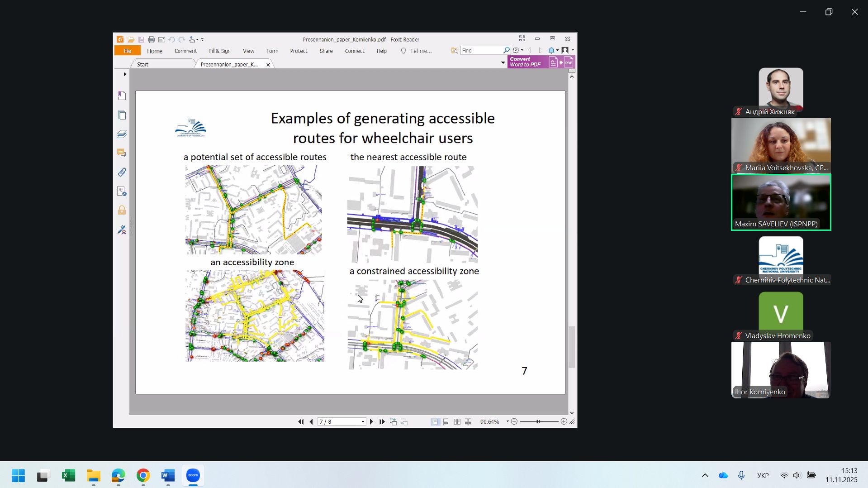Screen dimensions: 868x488
Task: Show the Pages thumbnails panel
Action: (x=122, y=115)
